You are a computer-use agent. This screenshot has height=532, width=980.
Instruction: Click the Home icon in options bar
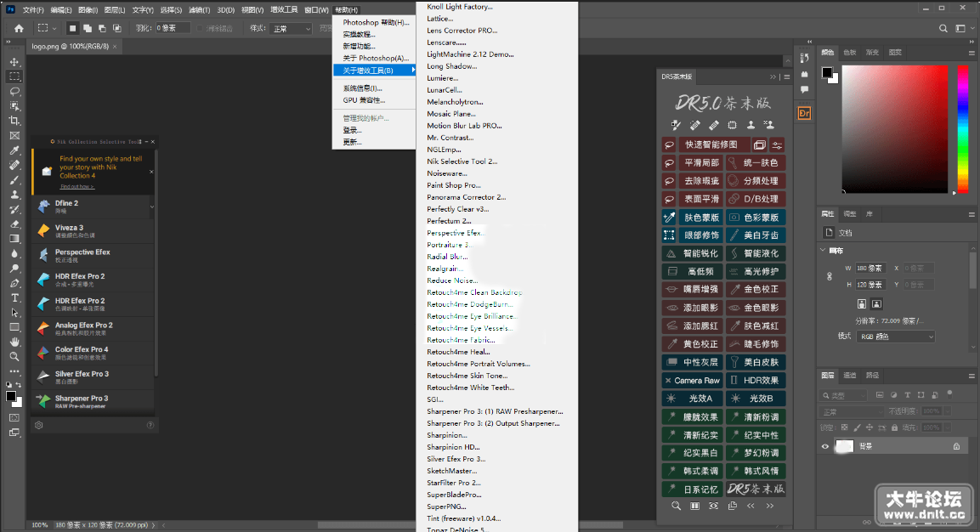pos(19,28)
